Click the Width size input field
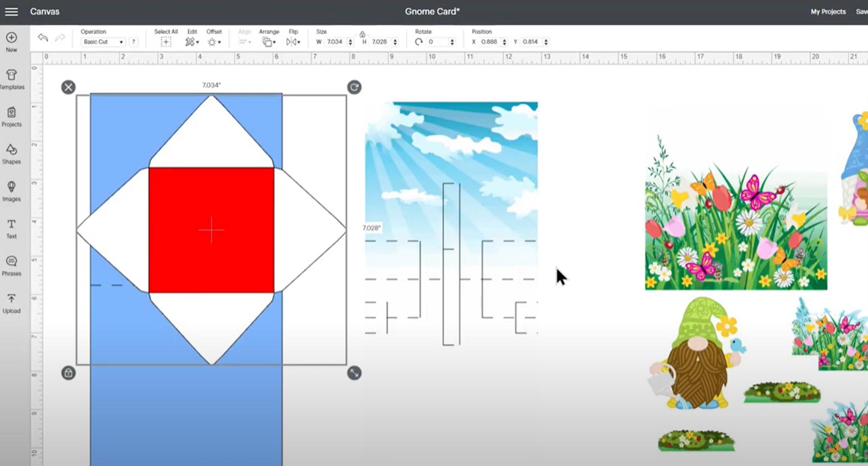The width and height of the screenshot is (868, 466). (x=335, y=41)
